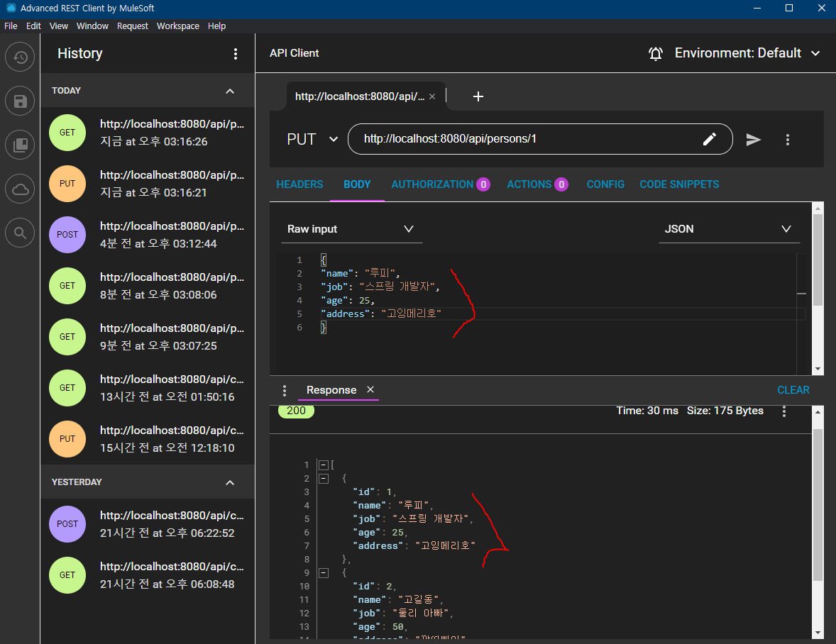Click the notifications bell icon
Viewport: 836px width, 644px height.
(x=655, y=53)
